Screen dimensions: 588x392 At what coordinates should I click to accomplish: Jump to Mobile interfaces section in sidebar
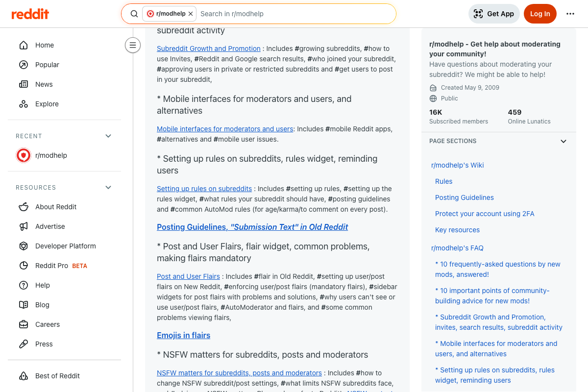(x=496, y=348)
